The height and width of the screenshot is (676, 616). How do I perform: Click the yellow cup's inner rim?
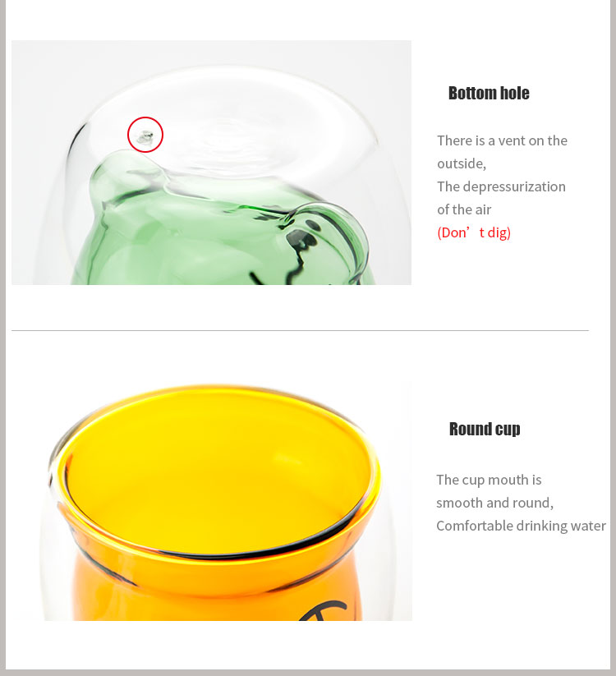(x=218, y=474)
